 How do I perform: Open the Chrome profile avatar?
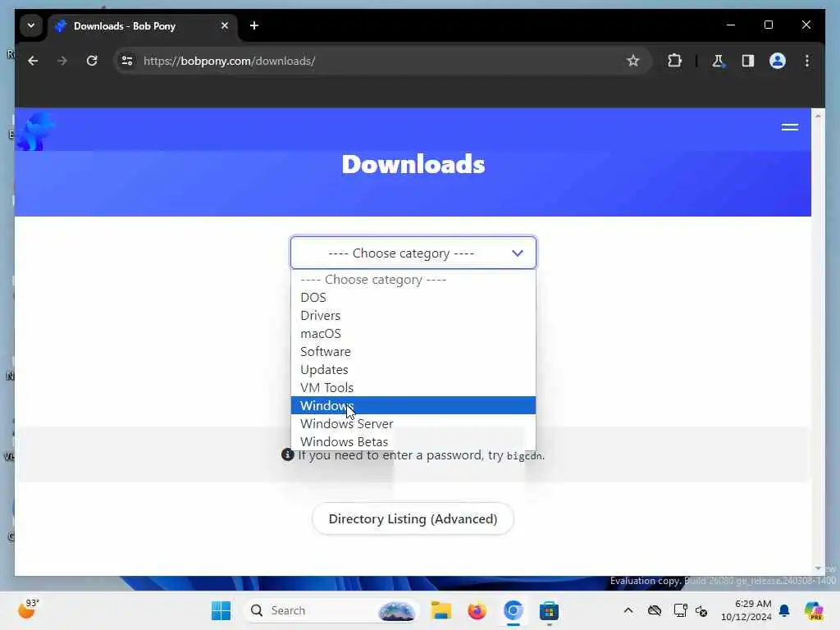tap(778, 61)
